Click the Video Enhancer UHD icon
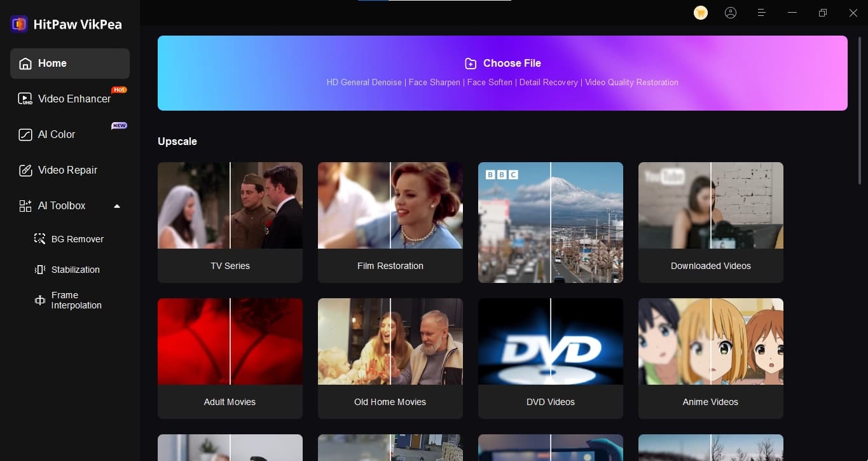 25,99
